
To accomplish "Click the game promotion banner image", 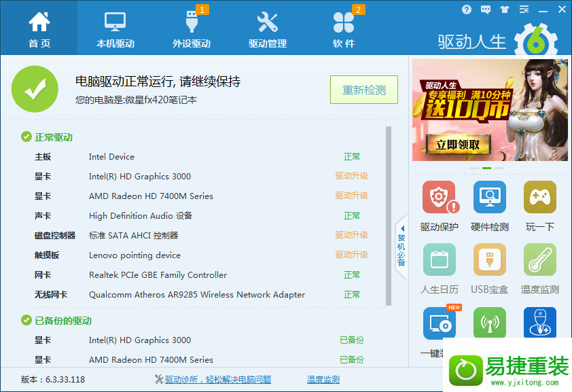I will click(x=490, y=110).
